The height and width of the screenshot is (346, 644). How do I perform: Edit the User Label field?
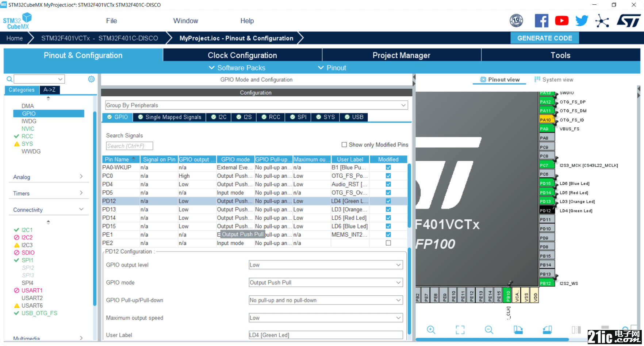pos(326,335)
